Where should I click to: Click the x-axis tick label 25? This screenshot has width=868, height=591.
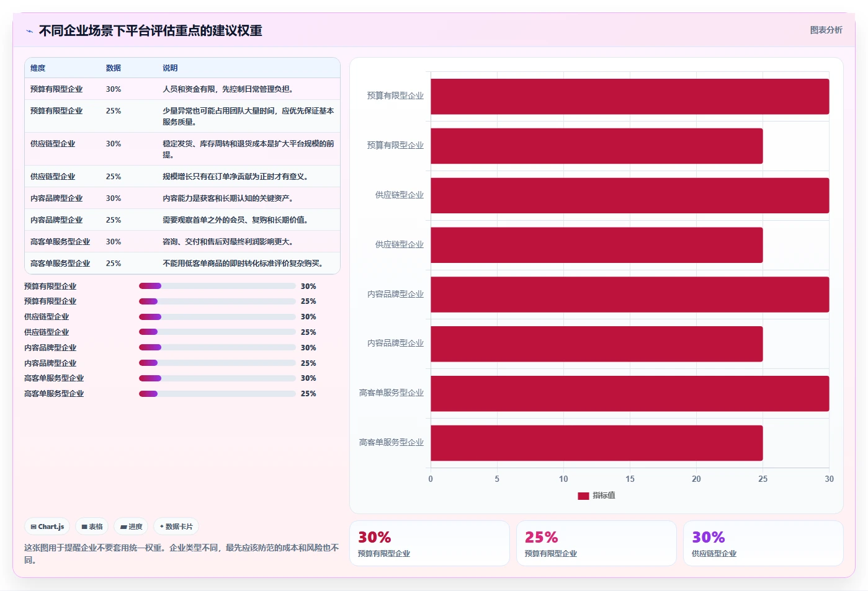click(763, 479)
